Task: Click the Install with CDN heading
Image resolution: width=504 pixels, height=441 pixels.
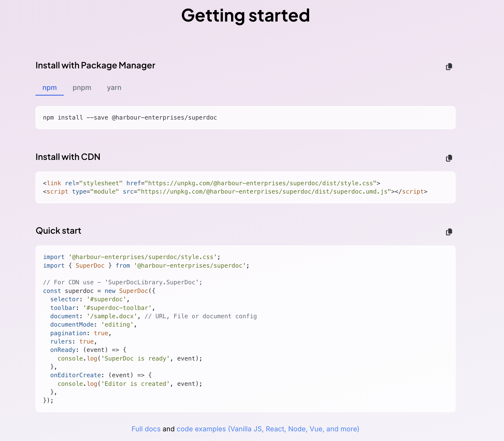Action: coord(68,157)
